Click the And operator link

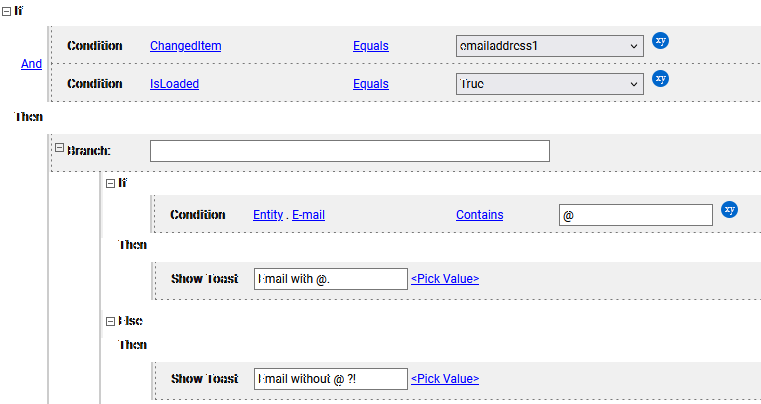tap(32, 64)
